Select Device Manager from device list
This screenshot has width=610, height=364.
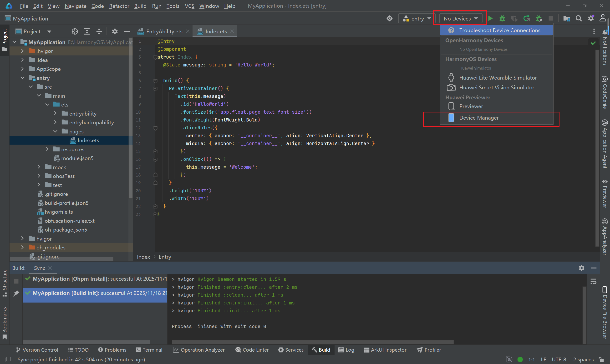point(478,118)
